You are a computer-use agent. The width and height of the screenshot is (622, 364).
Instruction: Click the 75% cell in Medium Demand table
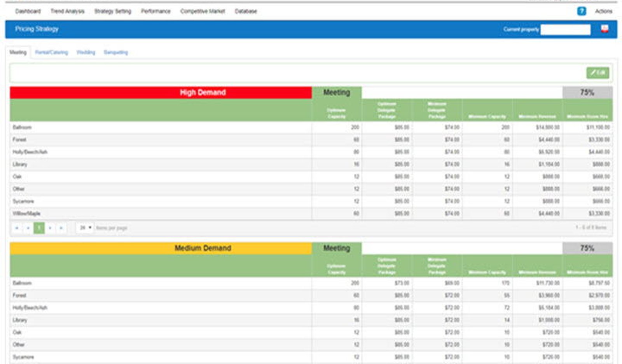[x=587, y=248]
